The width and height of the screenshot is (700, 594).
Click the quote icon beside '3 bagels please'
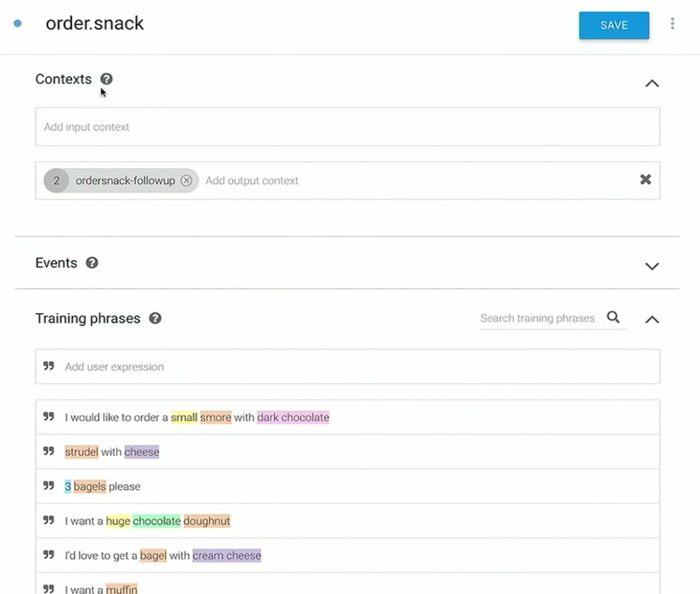click(x=49, y=486)
